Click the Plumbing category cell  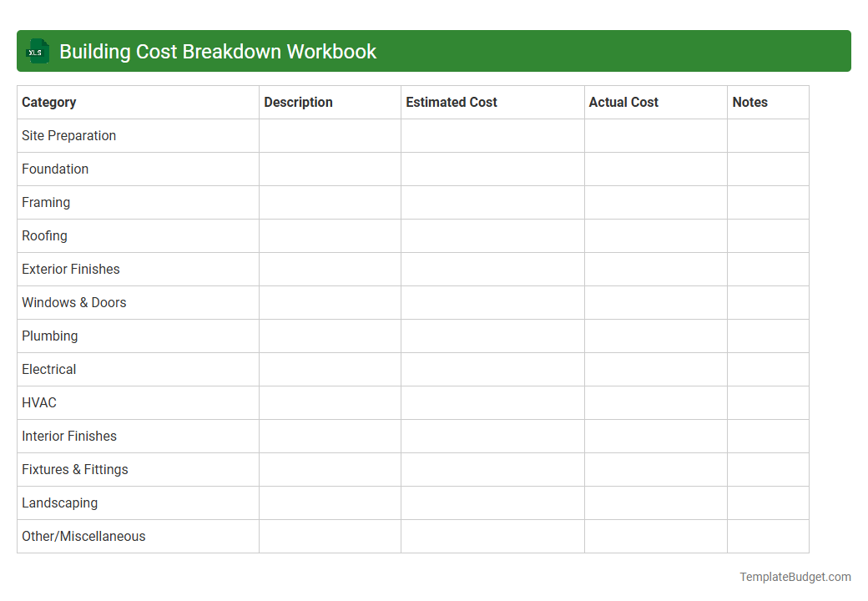pyautogui.click(x=50, y=336)
